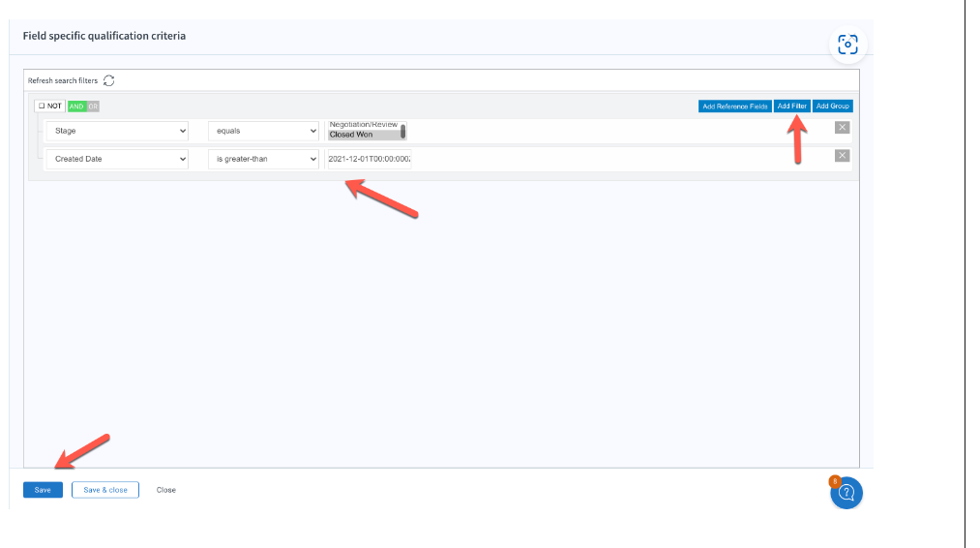Select Negotiation/Review in the value list
Viewport: 980px width, 548px height.
363,125
